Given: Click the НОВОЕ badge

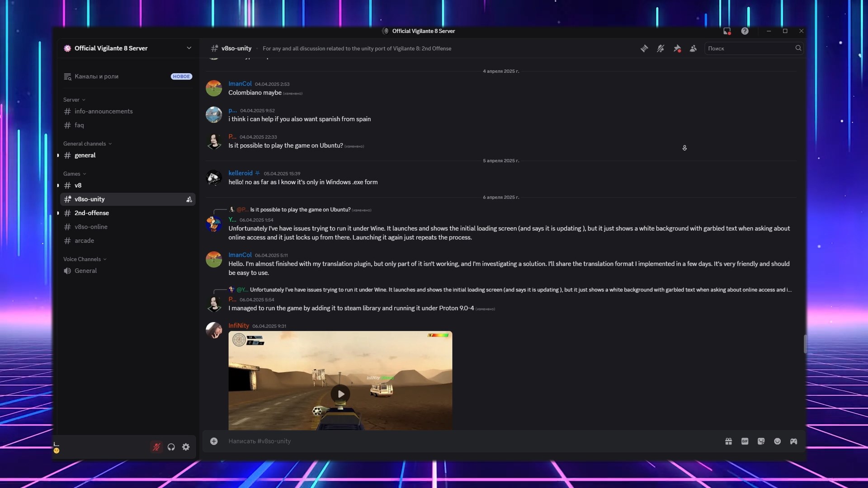Looking at the screenshot, I should [181, 77].
